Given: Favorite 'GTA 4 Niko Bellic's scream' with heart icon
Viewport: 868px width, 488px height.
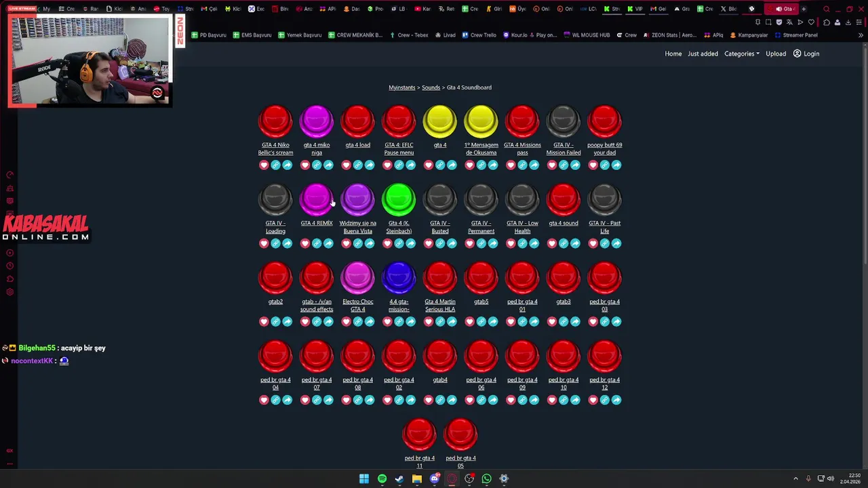Looking at the screenshot, I should pos(264,165).
